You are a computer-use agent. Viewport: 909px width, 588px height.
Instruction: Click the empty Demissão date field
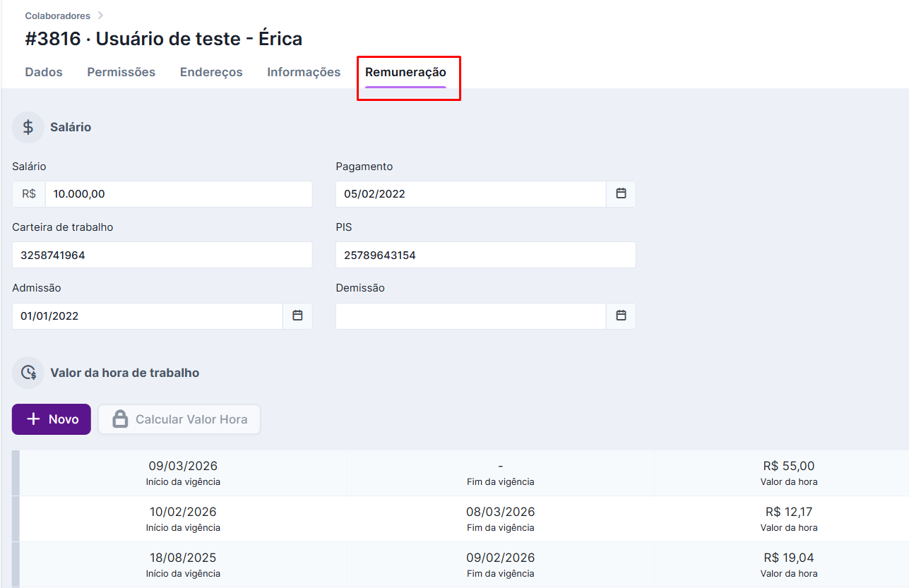tap(470, 316)
